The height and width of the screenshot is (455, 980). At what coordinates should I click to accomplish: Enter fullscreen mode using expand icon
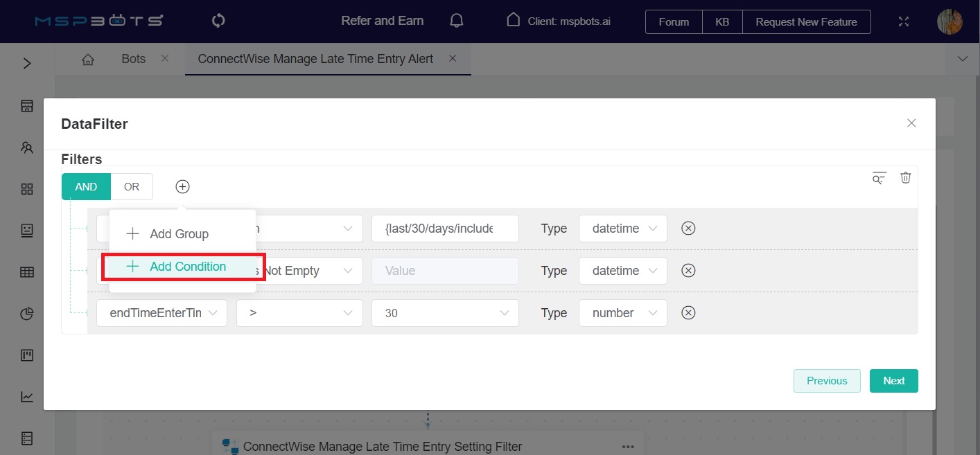(x=903, y=21)
